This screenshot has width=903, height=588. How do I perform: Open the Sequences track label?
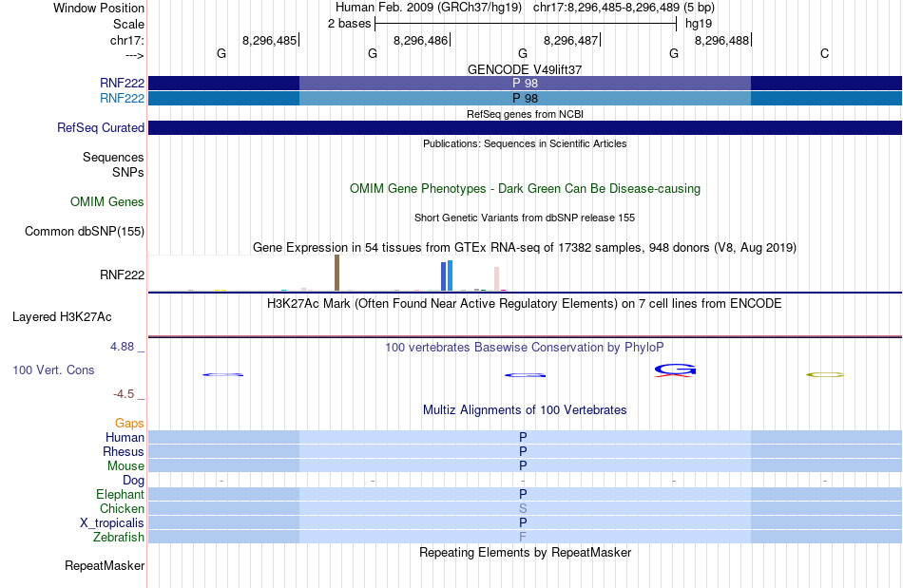coord(113,157)
